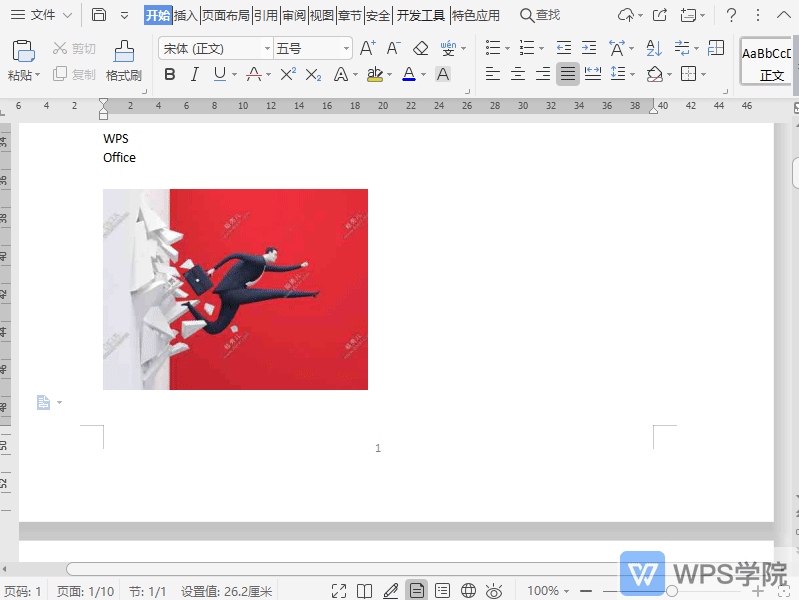This screenshot has height=600, width=799.
Task: Click the clear formatting eraser icon
Action: pyautogui.click(x=420, y=48)
